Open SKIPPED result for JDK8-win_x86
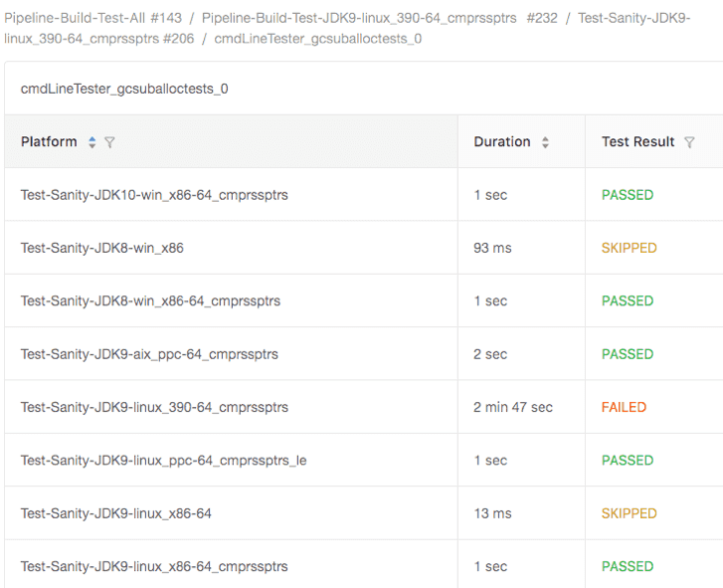This screenshot has height=588, width=723. coord(629,248)
